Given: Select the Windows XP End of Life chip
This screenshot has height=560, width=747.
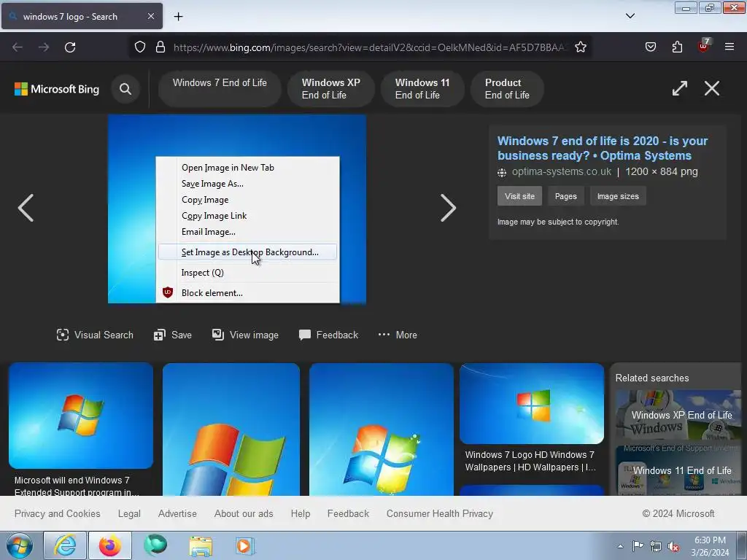Looking at the screenshot, I should point(330,88).
